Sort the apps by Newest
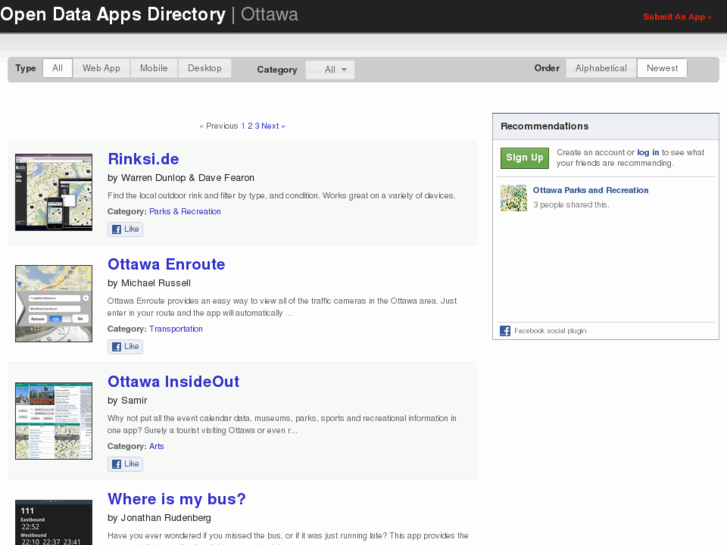 point(662,68)
